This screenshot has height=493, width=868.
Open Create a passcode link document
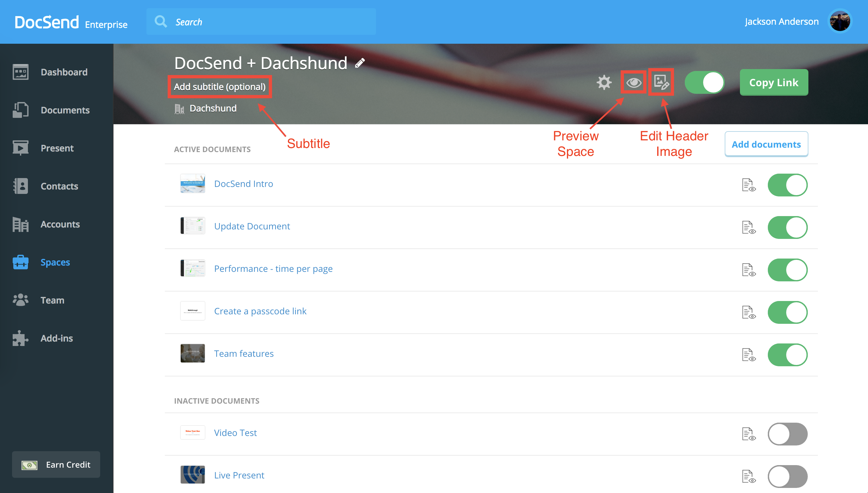260,311
